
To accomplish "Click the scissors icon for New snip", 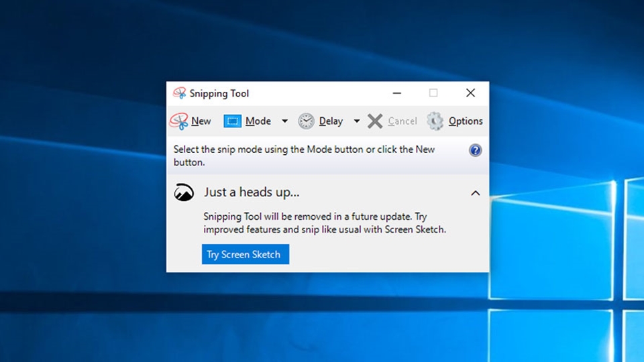I will 179,121.
